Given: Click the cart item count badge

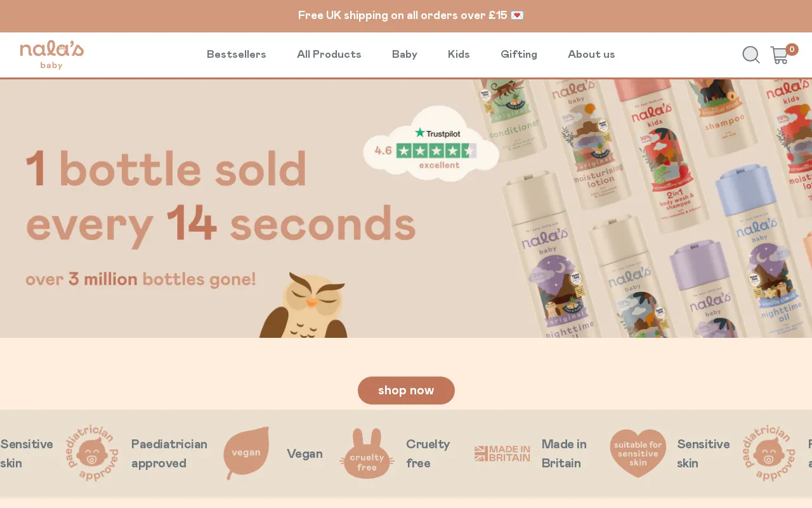Looking at the screenshot, I should (792, 50).
